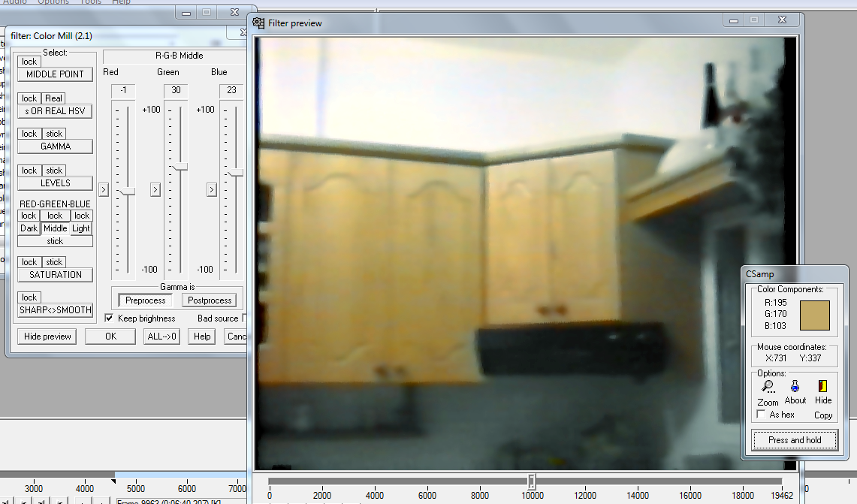Select the MIDDLE POINT section

55,74
